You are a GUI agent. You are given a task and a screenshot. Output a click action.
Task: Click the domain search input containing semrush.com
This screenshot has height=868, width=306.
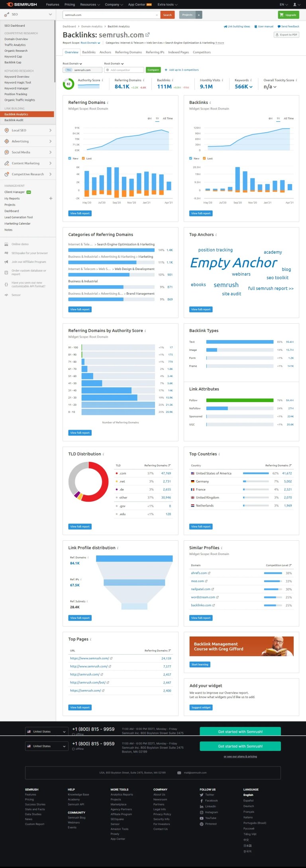[112, 15]
